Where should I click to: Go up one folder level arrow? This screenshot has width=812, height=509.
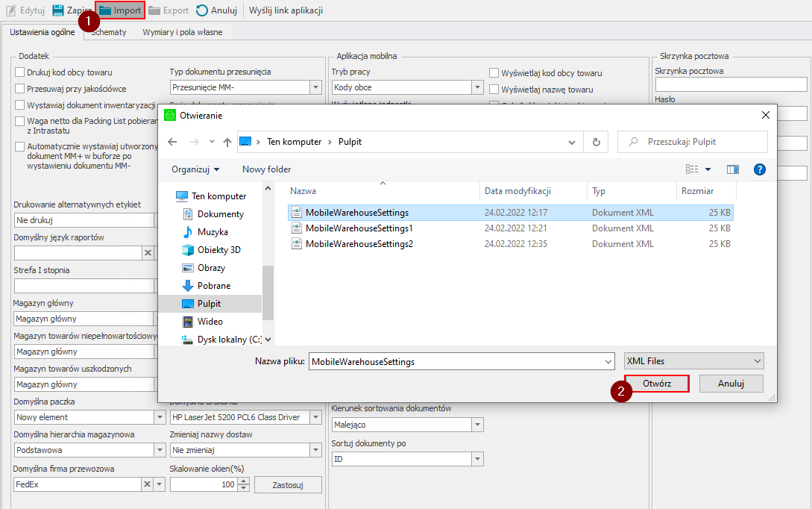227,142
